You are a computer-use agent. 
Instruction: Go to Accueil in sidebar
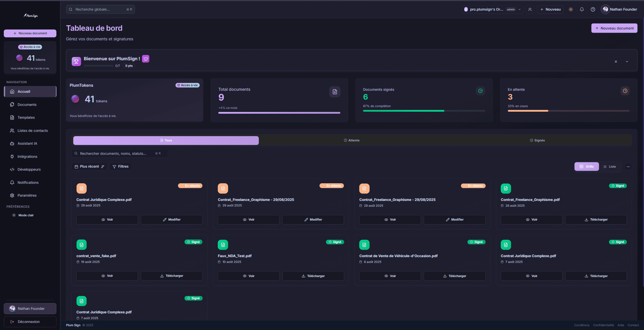tap(30, 92)
